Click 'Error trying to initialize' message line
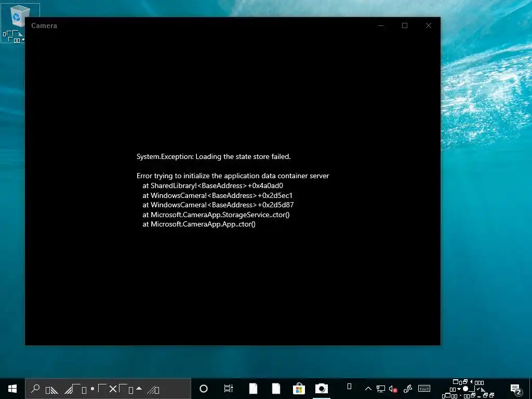Image resolution: width=532 pixels, height=399 pixels. (233, 176)
